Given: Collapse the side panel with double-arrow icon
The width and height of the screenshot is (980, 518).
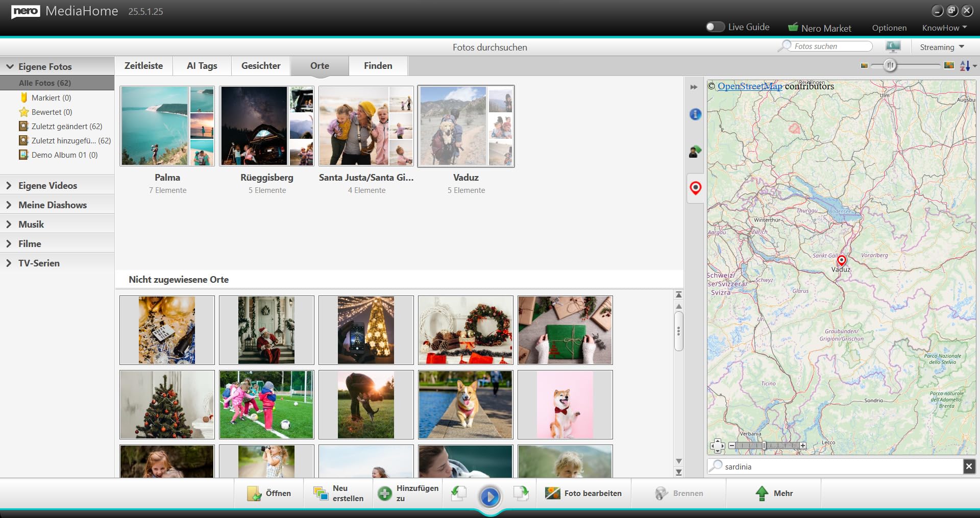Looking at the screenshot, I should pyautogui.click(x=694, y=87).
